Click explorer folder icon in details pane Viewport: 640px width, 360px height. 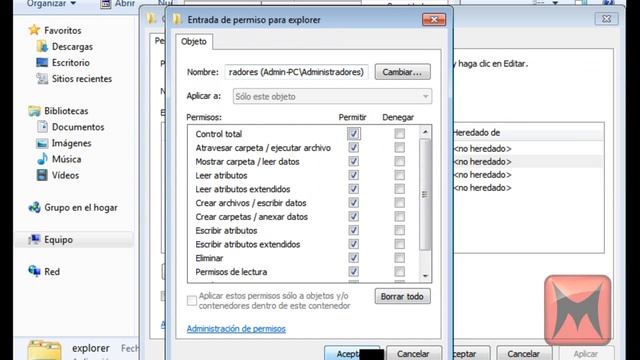44,351
